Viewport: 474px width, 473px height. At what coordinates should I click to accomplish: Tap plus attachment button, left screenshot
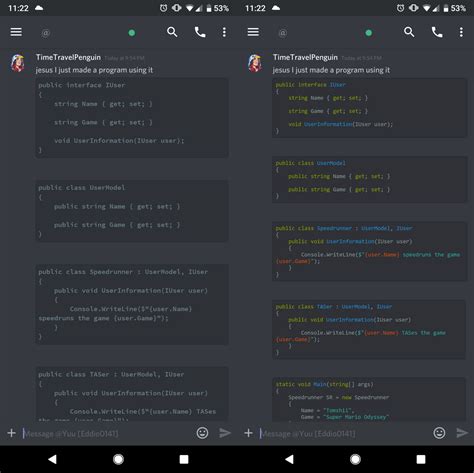point(11,433)
